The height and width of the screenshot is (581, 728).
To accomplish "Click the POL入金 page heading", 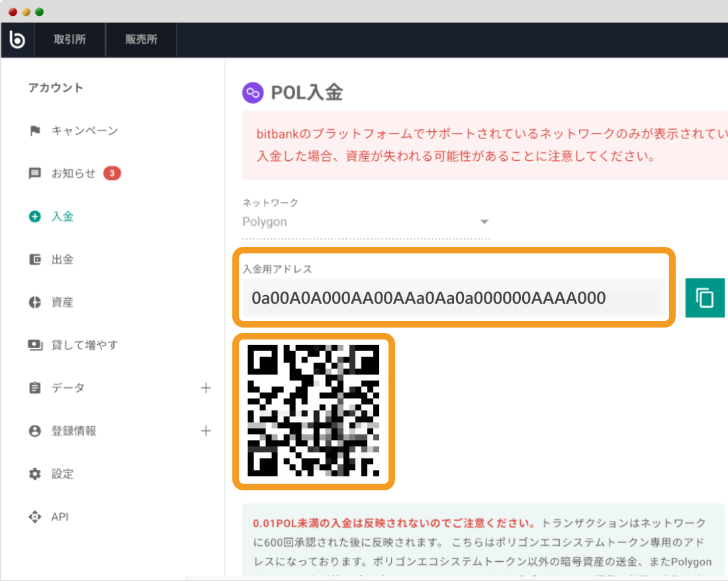I will (306, 93).
